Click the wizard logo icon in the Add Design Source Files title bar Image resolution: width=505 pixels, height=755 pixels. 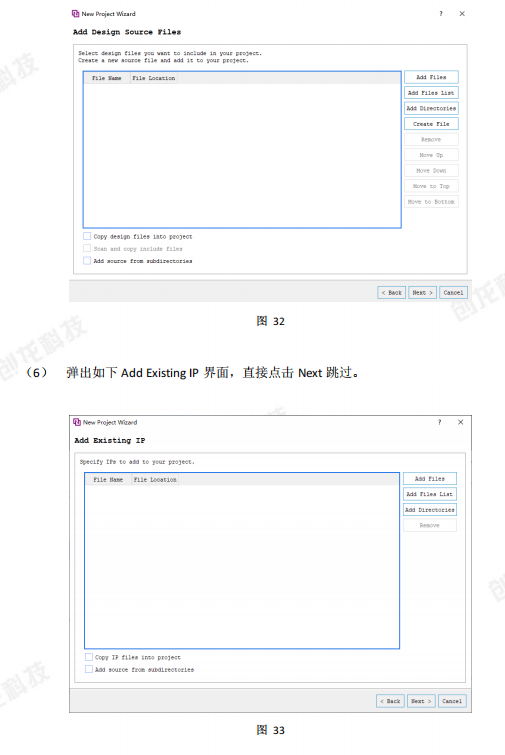(x=76, y=13)
